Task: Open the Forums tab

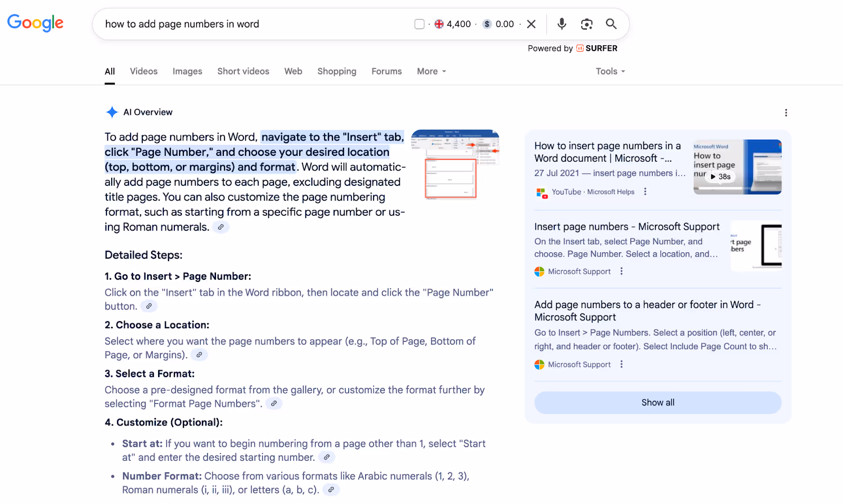Action: point(387,71)
